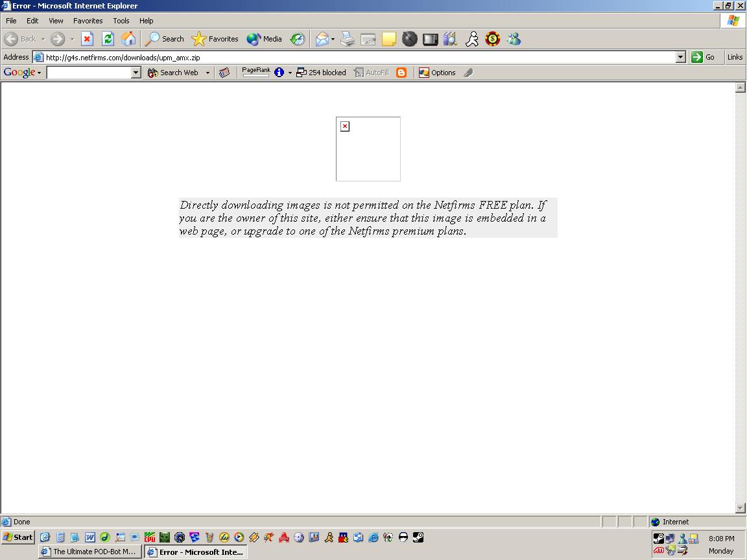Click the Print icon in toolbar

click(x=348, y=40)
